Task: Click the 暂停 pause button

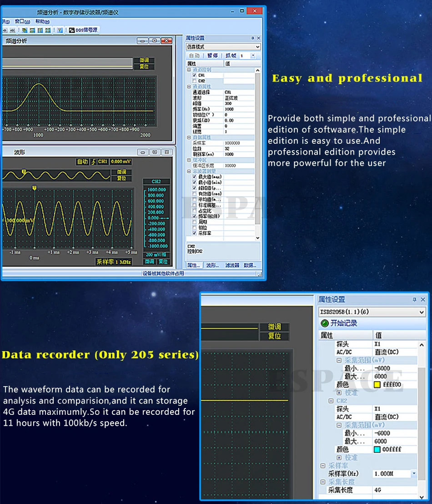Action: (x=212, y=55)
